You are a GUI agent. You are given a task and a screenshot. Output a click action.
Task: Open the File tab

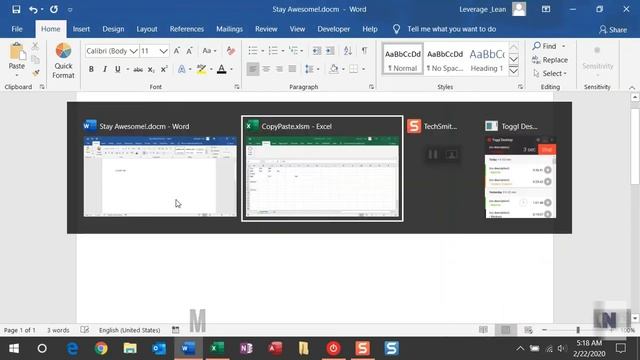[x=17, y=29]
